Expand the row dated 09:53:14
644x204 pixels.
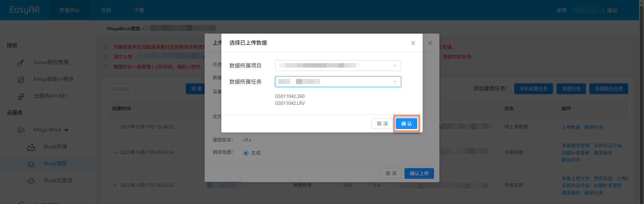click(x=115, y=152)
